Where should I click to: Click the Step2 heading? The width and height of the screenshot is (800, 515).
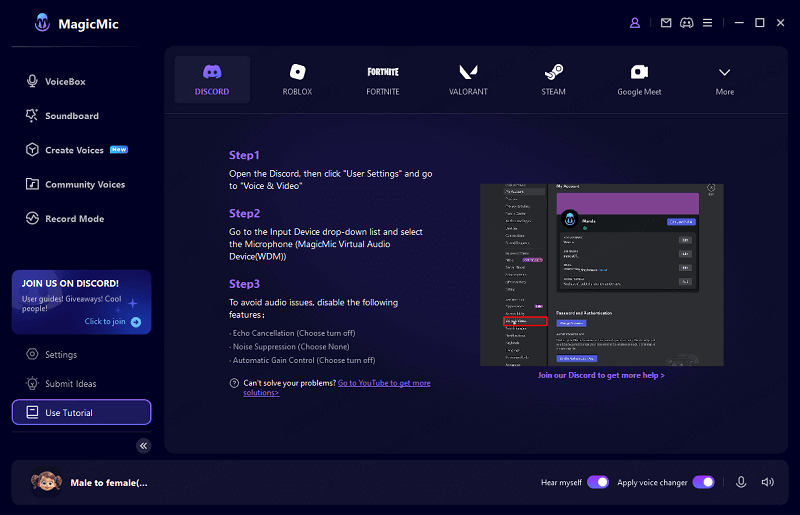(244, 213)
